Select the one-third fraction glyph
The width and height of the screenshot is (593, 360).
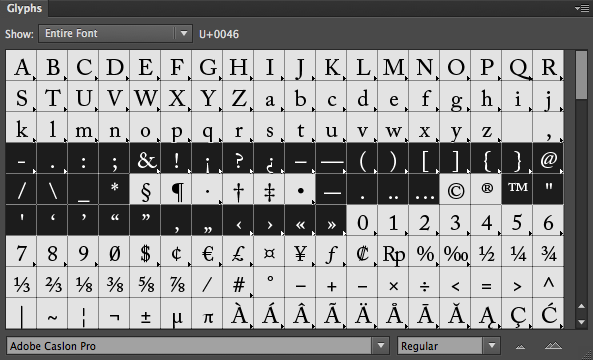pyautogui.click(x=21, y=282)
